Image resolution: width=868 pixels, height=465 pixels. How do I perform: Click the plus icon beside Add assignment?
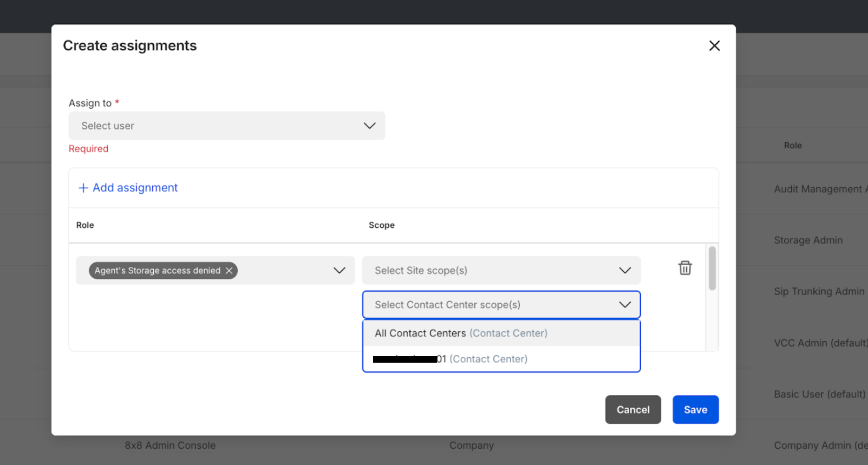pyautogui.click(x=83, y=188)
